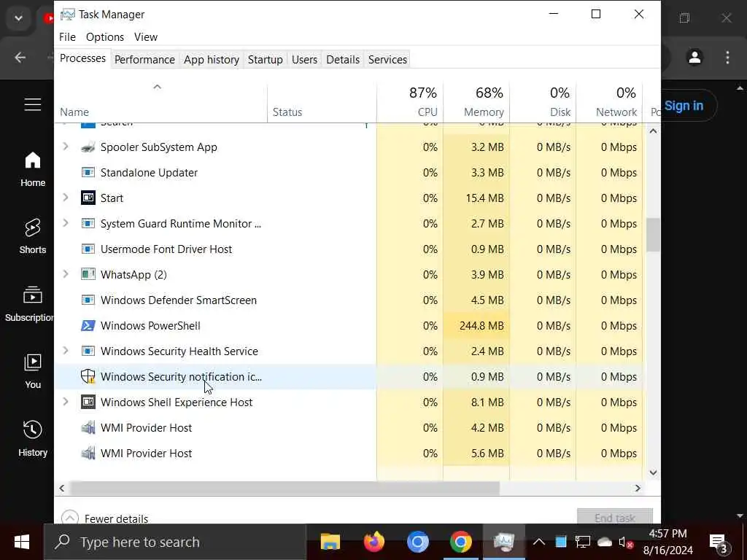
Task: Click the scroll down arrow of process list
Action: tap(653, 472)
